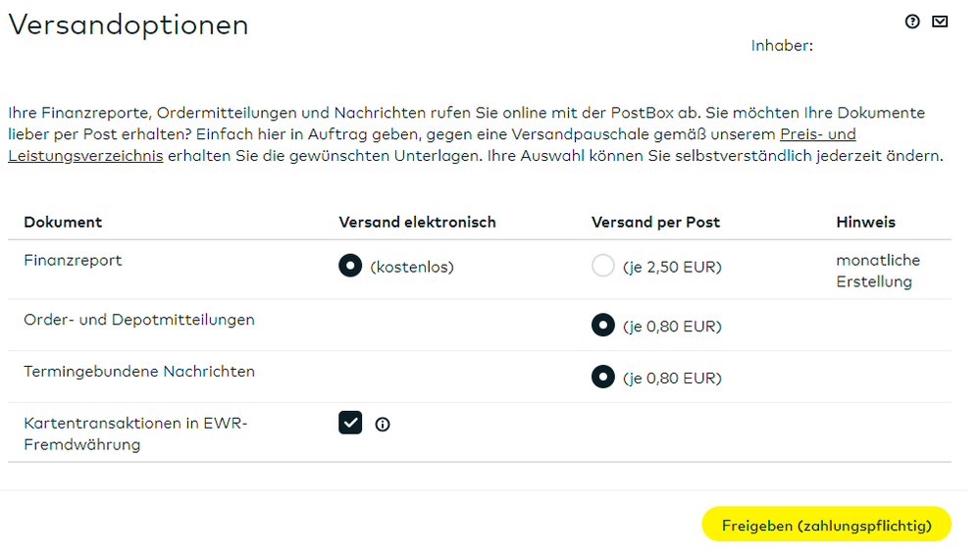Open the Leistungsverzeichnis link

click(x=85, y=156)
